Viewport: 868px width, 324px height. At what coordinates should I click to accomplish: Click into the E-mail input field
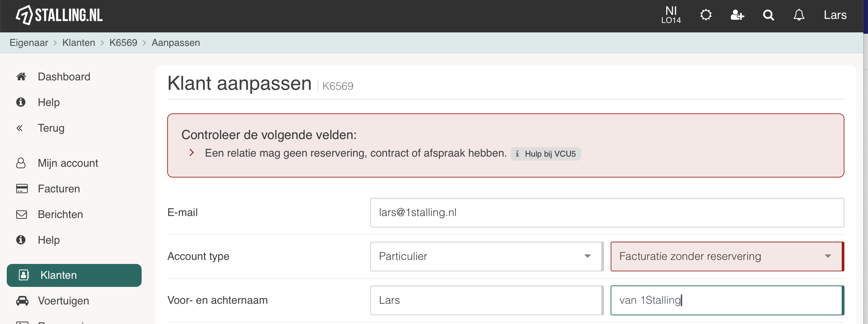coord(607,213)
